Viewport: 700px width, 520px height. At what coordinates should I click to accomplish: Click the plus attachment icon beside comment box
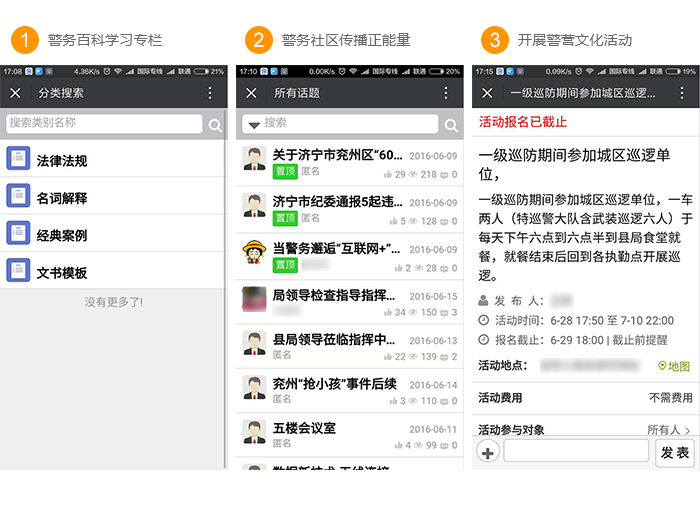pyautogui.click(x=488, y=453)
